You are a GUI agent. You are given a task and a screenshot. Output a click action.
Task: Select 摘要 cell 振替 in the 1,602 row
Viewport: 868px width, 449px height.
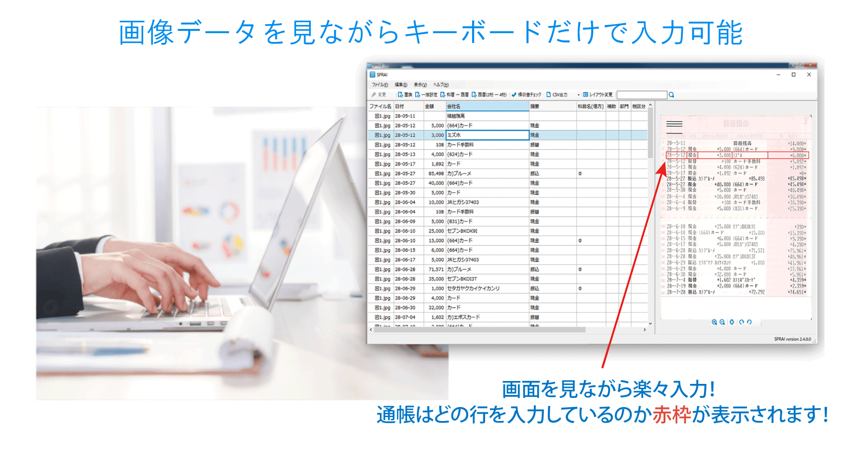click(x=553, y=317)
